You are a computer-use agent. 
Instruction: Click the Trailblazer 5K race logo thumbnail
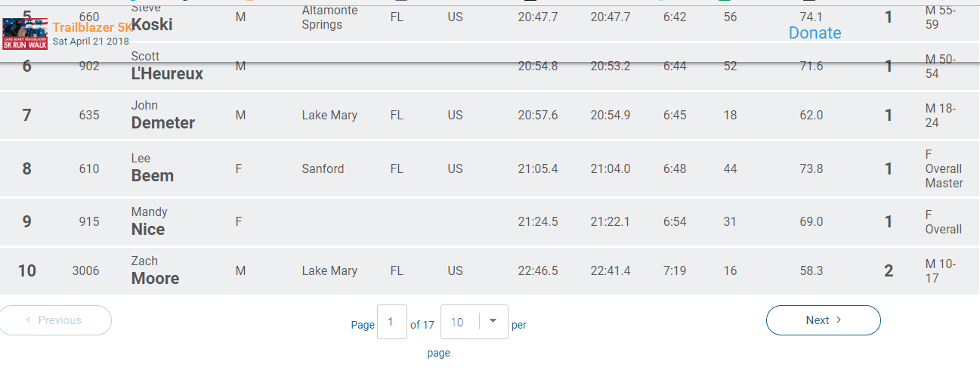click(x=25, y=34)
